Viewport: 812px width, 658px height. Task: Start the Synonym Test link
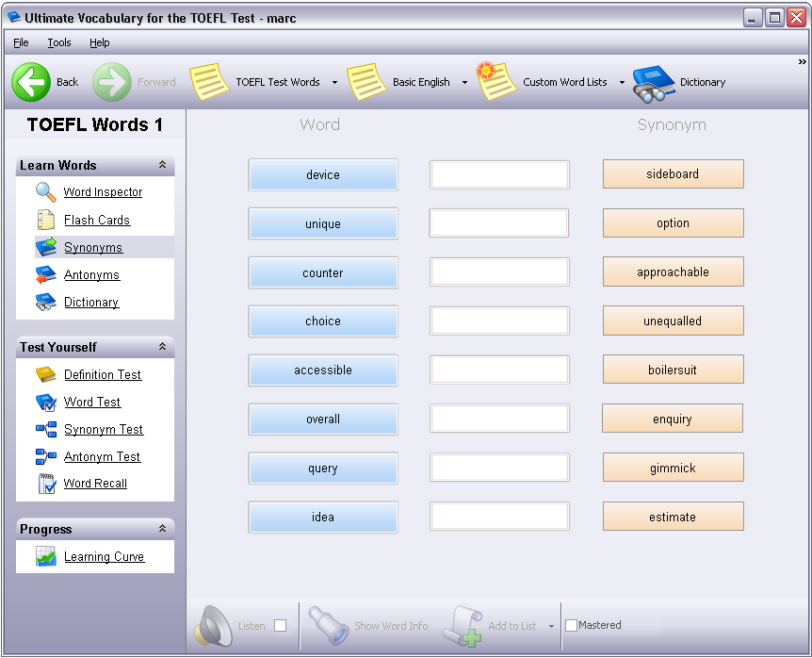click(x=104, y=430)
